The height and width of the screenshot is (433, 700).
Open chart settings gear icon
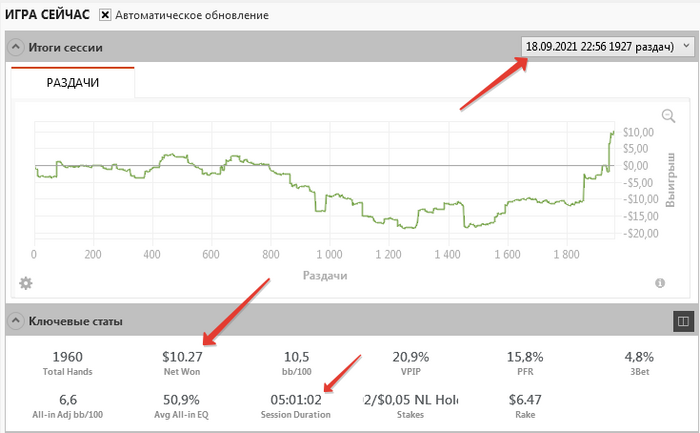point(25,282)
